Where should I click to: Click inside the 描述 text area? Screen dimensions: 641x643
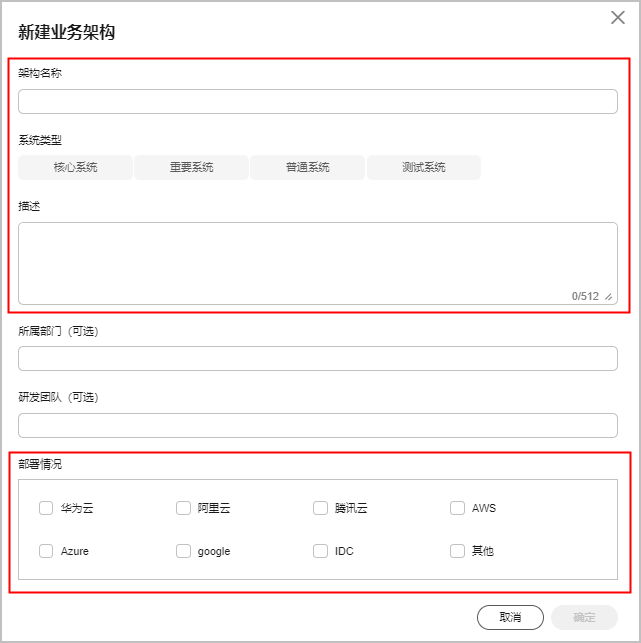click(318, 263)
